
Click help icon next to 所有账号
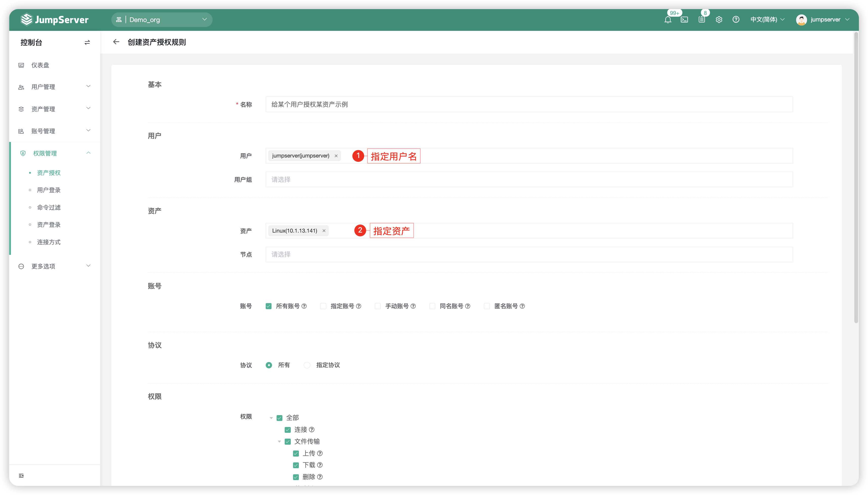(x=304, y=306)
